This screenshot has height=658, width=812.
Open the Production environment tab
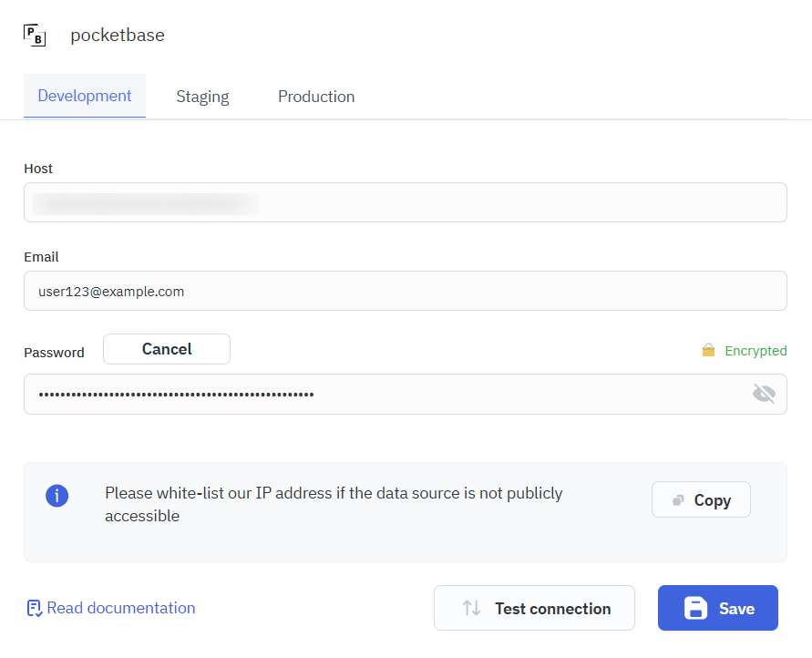(x=316, y=96)
